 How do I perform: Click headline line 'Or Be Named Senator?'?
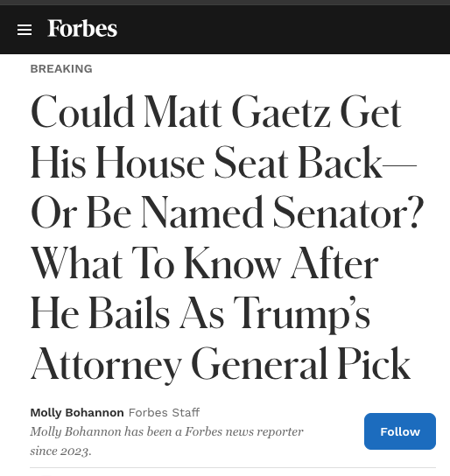coord(227,212)
